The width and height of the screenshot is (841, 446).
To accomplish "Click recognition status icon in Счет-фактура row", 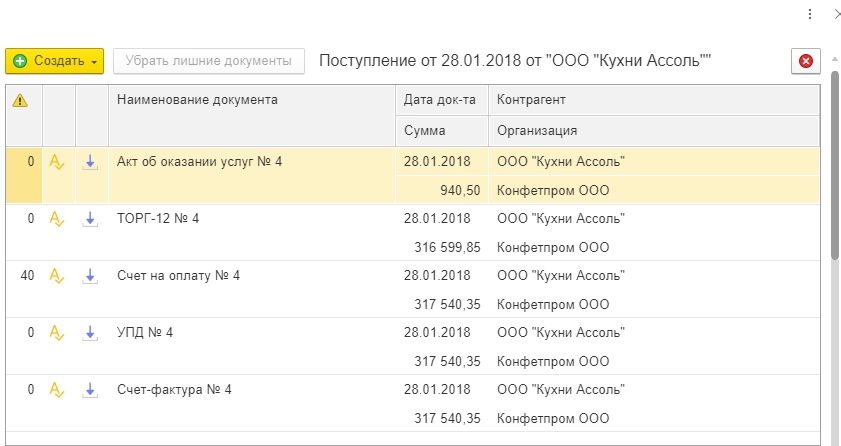I will (x=57, y=390).
